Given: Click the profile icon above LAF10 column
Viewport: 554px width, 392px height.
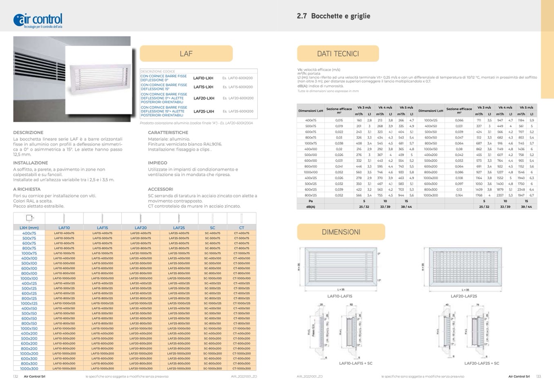Looking at the screenshot, I should (x=64, y=218).
